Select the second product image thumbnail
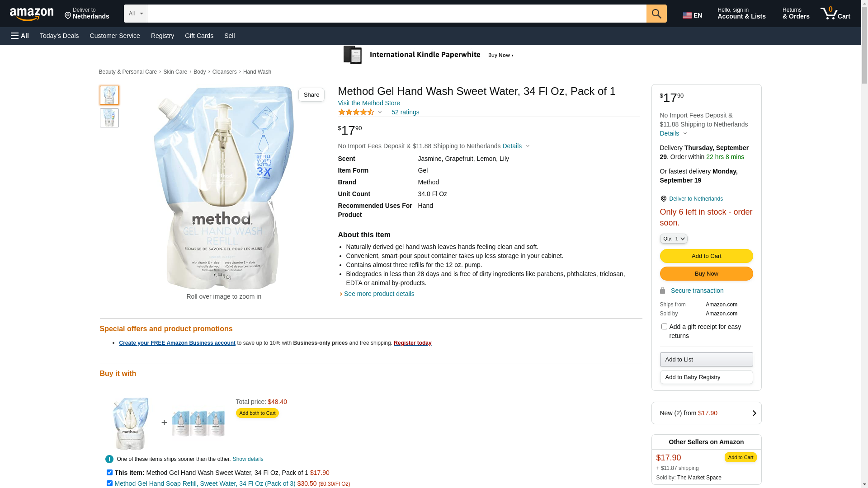The width and height of the screenshot is (868, 488). (x=109, y=118)
